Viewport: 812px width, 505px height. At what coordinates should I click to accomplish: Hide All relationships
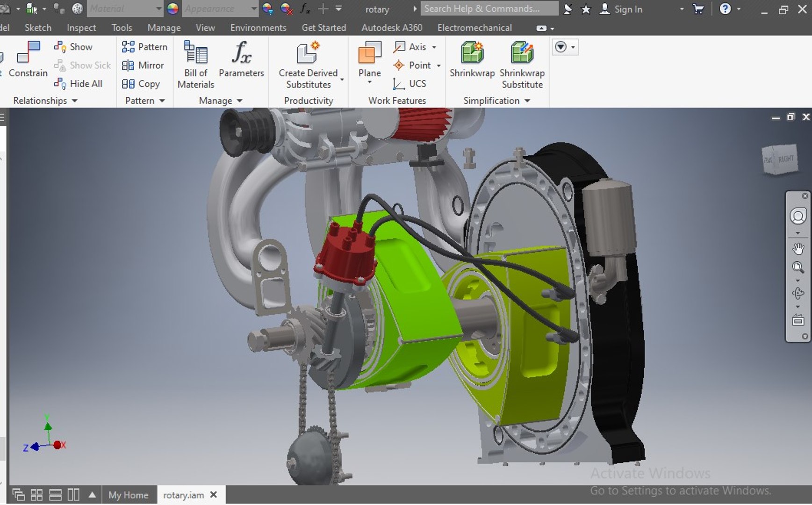pos(78,84)
